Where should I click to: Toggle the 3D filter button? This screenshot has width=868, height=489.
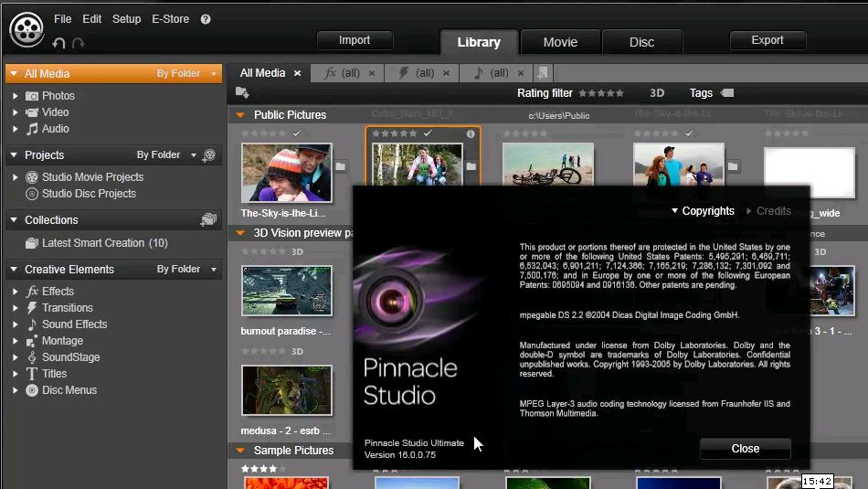pyautogui.click(x=657, y=93)
